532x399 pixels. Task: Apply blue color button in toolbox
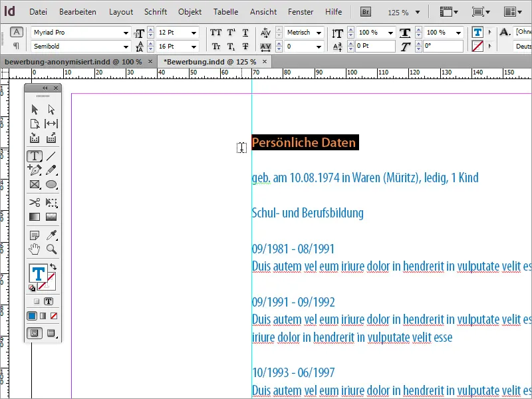(x=32, y=316)
